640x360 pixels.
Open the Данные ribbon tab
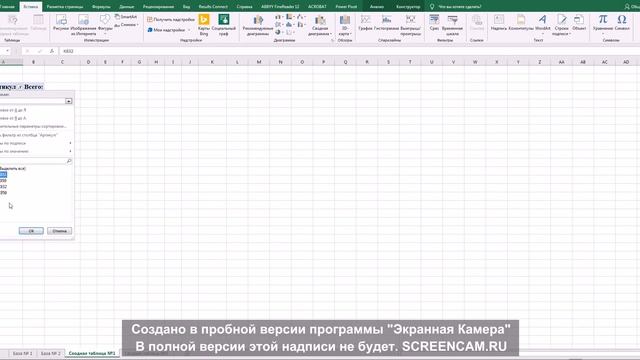(127, 7)
